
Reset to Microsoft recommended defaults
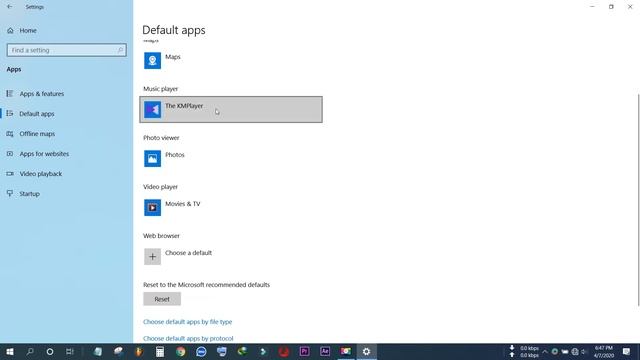(162, 299)
